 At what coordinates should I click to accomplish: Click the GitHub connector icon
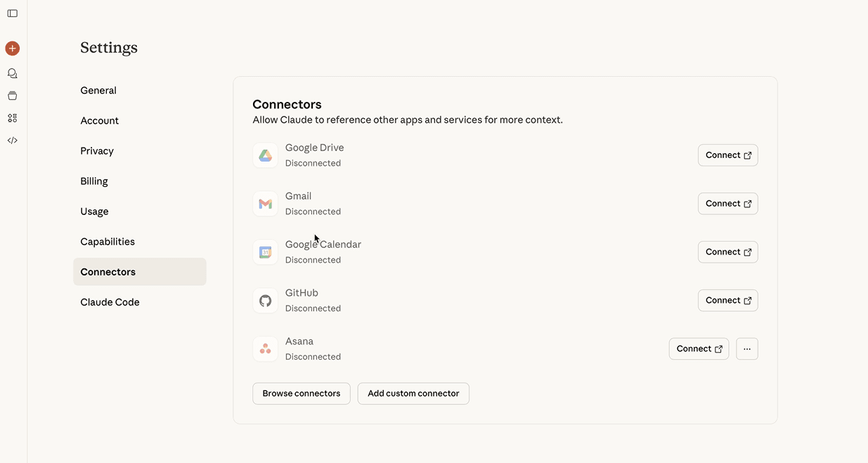(265, 300)
